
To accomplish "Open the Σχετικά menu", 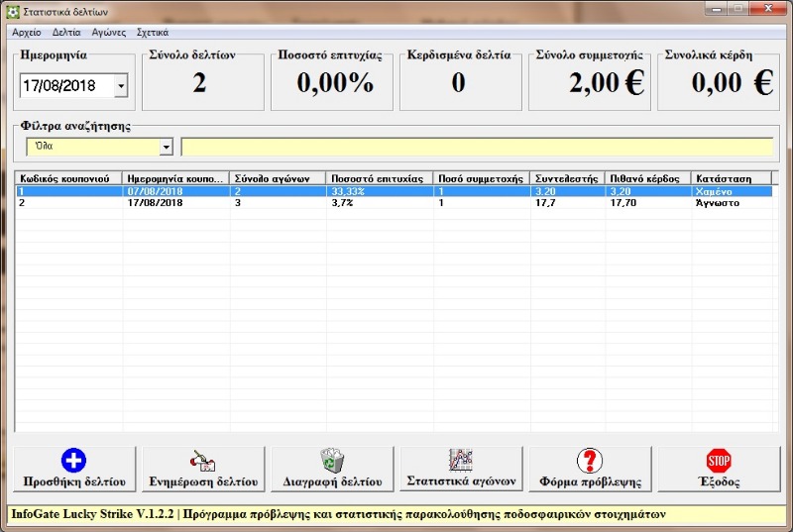I will coord(152,32).
